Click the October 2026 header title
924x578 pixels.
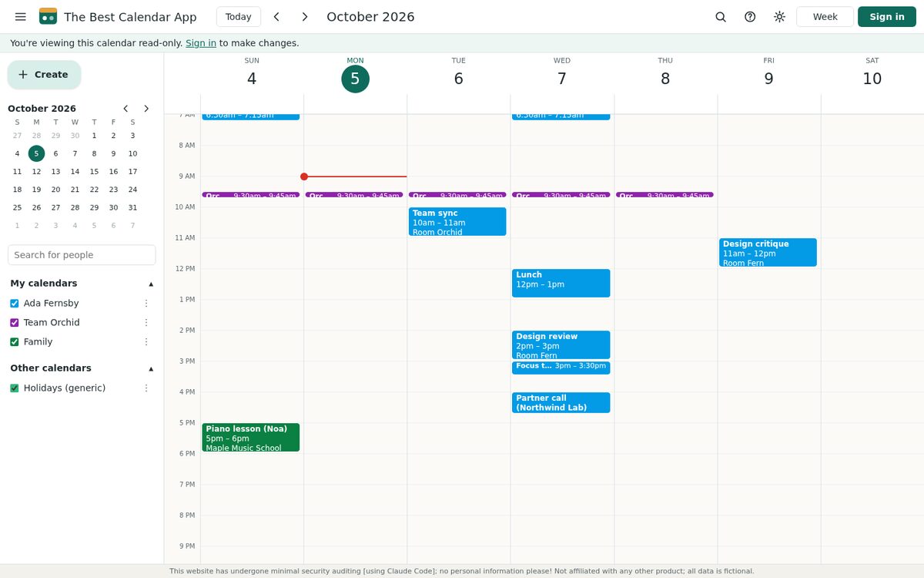click(x=370, y=17)
